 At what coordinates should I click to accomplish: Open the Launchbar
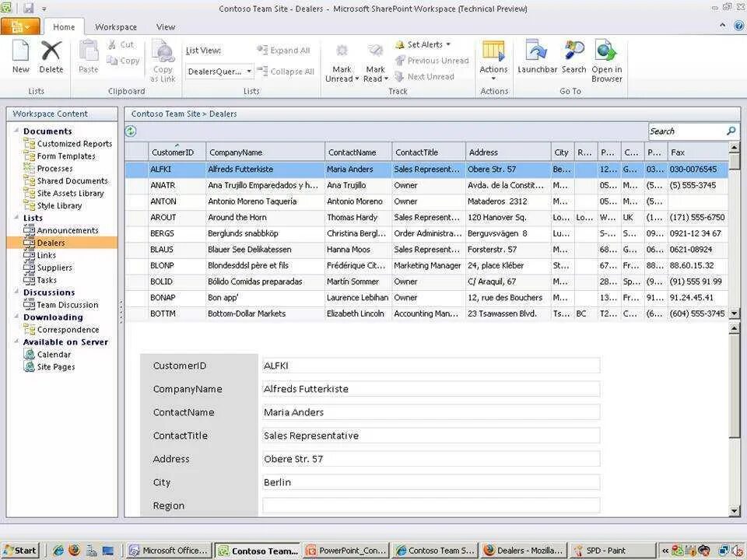point(537,57)
